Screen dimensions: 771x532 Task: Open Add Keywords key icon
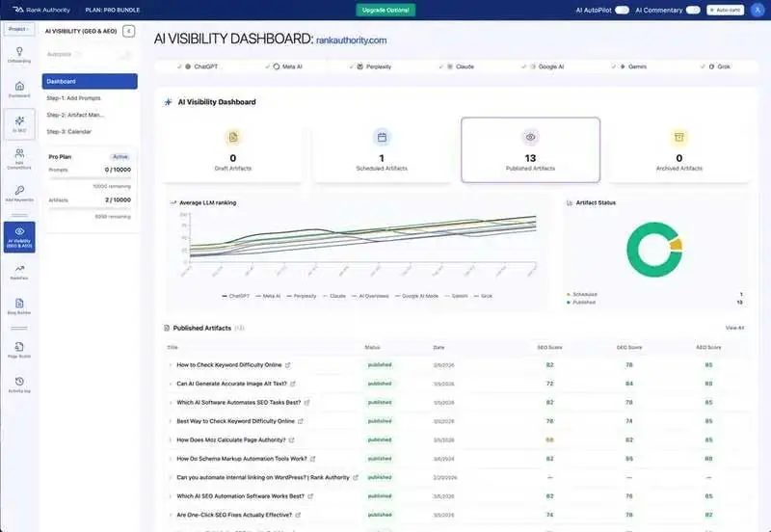(19, 190)
